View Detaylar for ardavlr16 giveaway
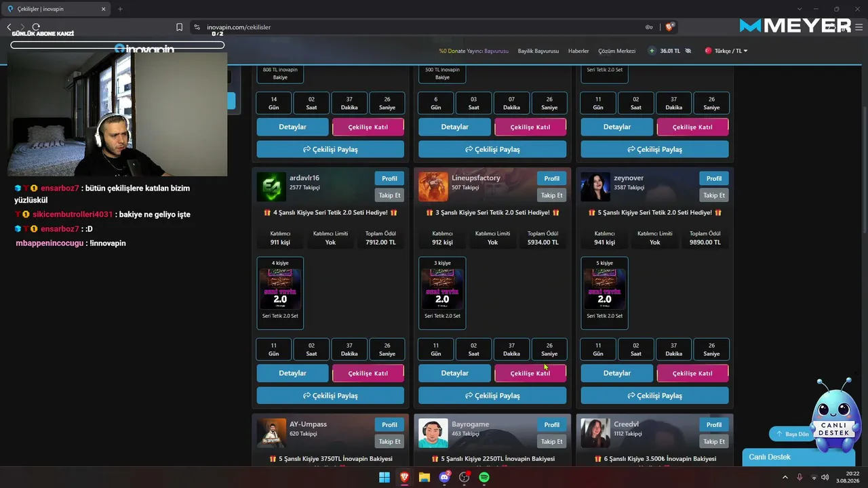This screenshot has height=488, width=868. pos(293,373)
